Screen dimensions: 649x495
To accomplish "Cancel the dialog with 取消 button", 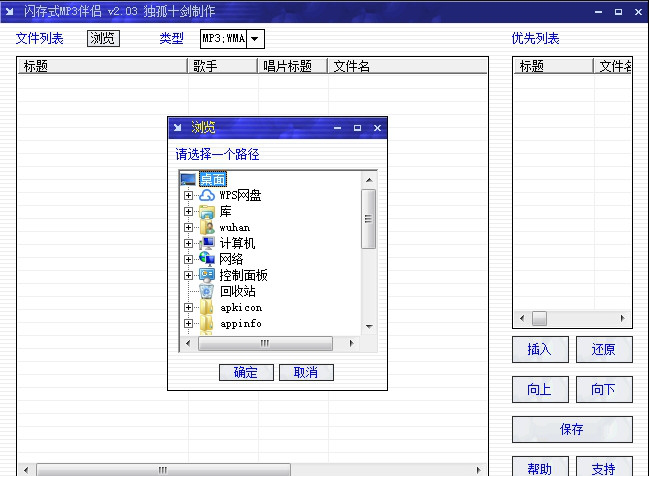I will 306,372.
